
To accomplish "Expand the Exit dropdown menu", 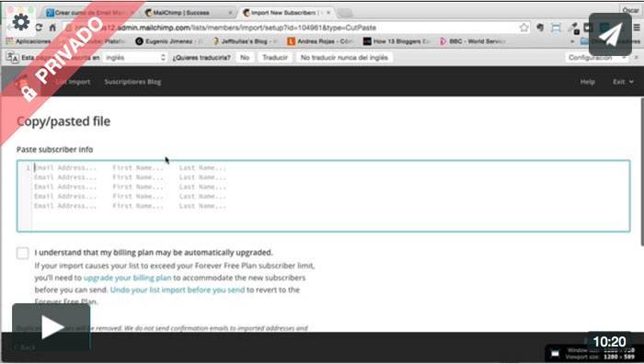I will click(623, 82).
